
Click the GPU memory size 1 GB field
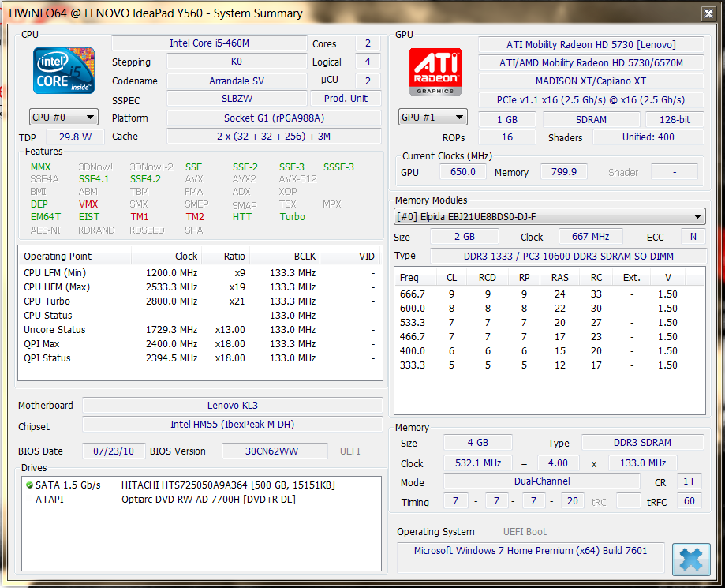click(507, 120)
